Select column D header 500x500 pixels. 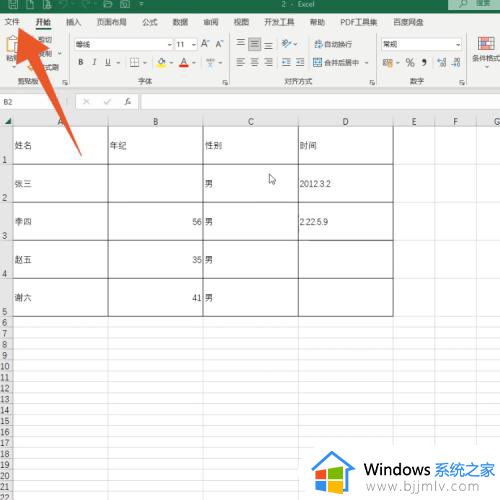[x=346, y=121]
